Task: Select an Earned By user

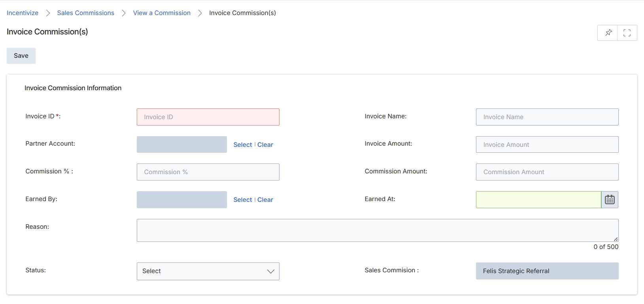Action: pos(242,200)
